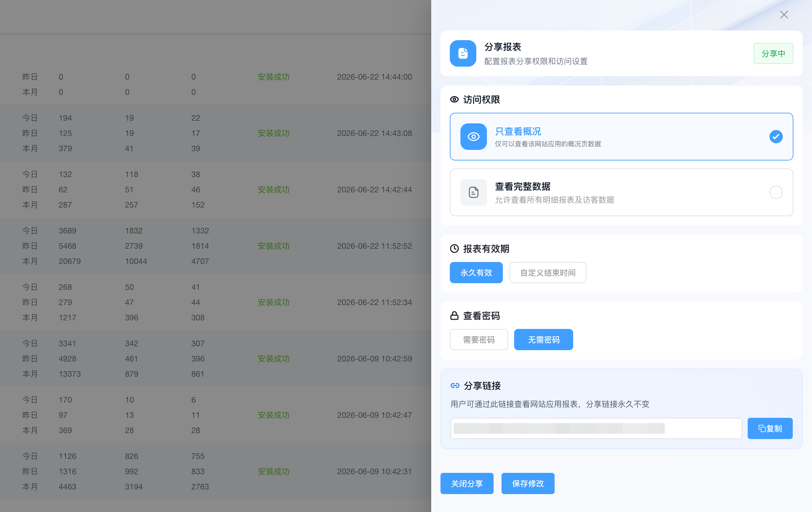Click the value 4463 in the table
This screenshot has height=512, width=812.
pyautogui.click(x=67, y=486)
